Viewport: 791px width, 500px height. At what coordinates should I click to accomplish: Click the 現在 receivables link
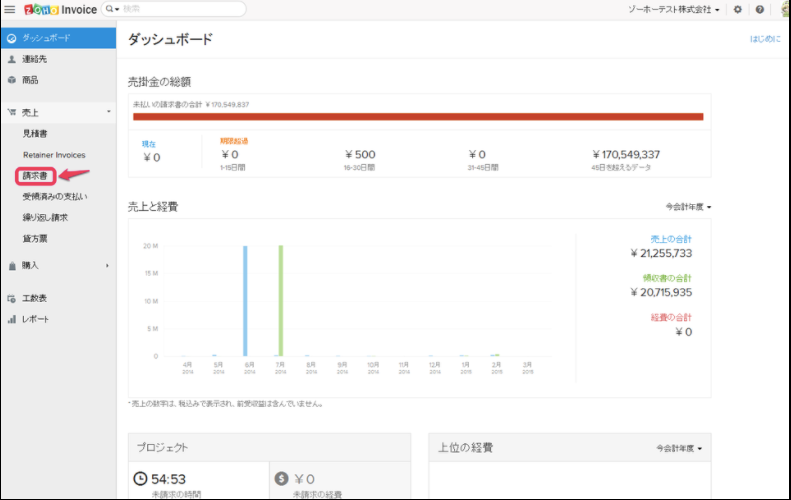coord(149,144)
